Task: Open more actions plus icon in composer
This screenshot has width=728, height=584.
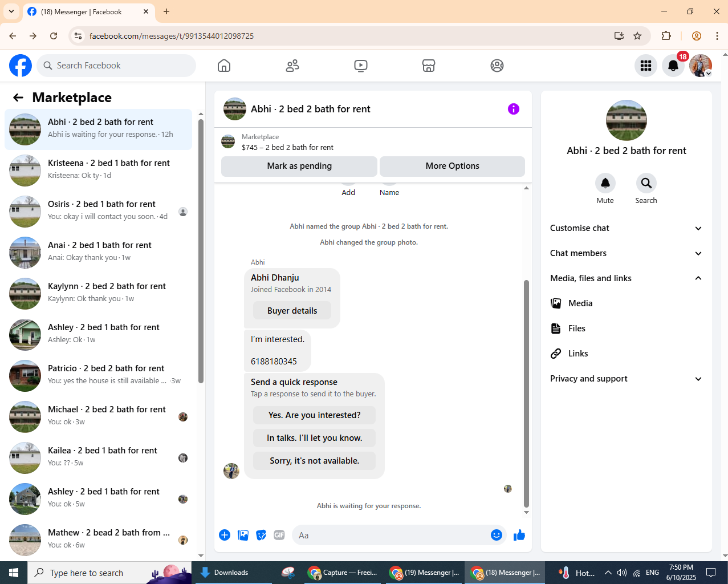Action: click(x=225, y=535)
